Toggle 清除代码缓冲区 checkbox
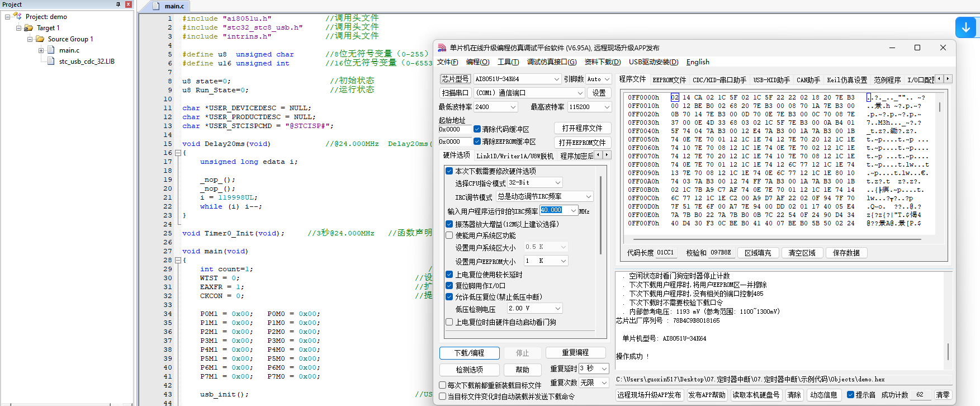 pyautogui.click(x=477, y=129)
